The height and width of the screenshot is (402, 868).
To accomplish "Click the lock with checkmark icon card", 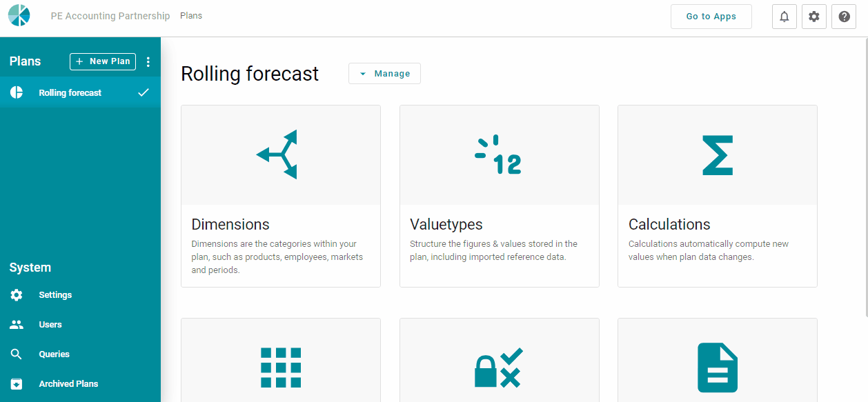I will coord(498,368).
